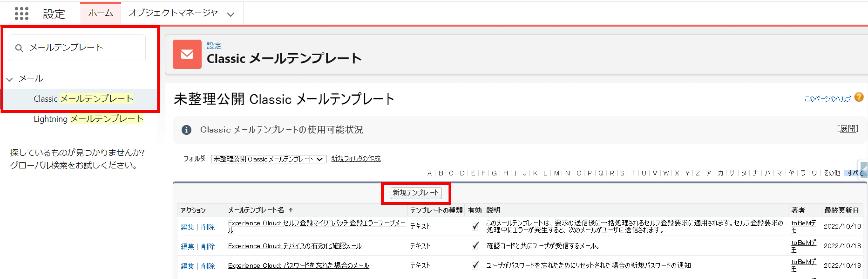
Task: Click the 有効 checkmark in セルフ登録 row
Action: point(475,226)
